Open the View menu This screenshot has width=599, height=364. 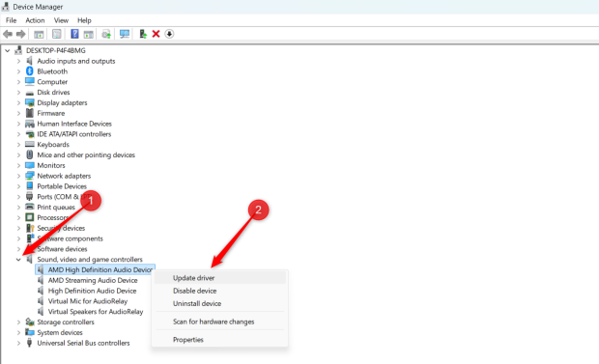pyautogui.click(x=61, y=20)
